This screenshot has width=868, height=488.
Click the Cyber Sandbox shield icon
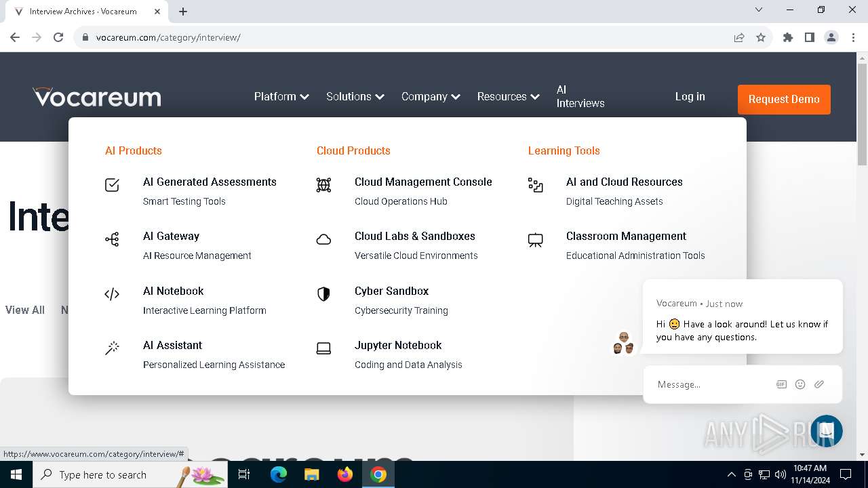[x=323, y=293]
